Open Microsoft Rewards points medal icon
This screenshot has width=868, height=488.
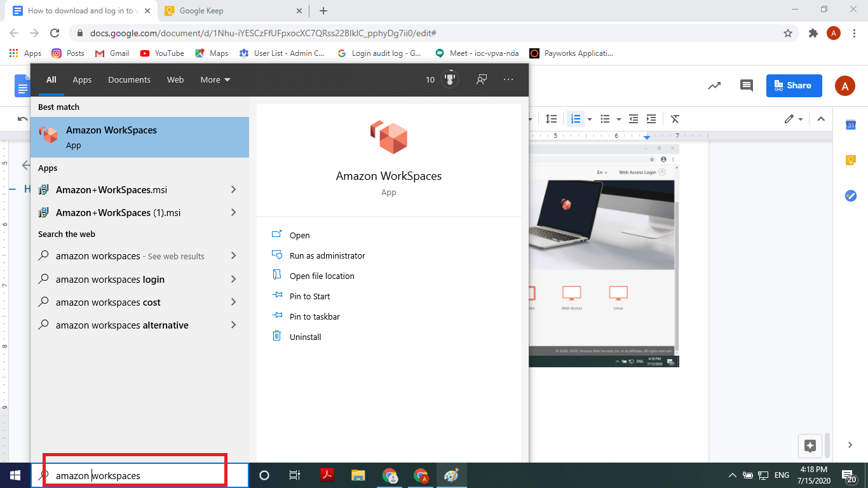point(450,79)
